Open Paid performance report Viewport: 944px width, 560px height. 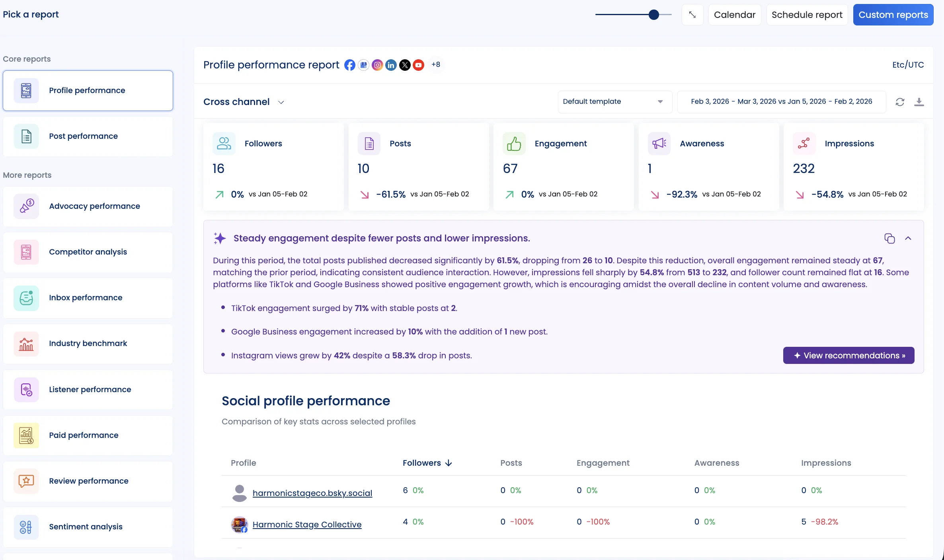(x=88, y=436)
